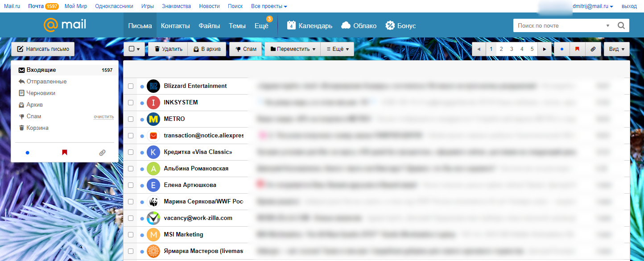The image size is (644, 261).
Task: Open Одноклассники top link
Action: tap(114, 6)
